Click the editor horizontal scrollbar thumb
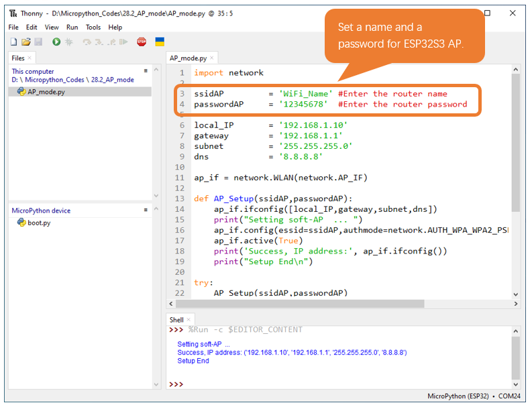Image resolution: width=532 pixels, height=407 pixels. 300,304
